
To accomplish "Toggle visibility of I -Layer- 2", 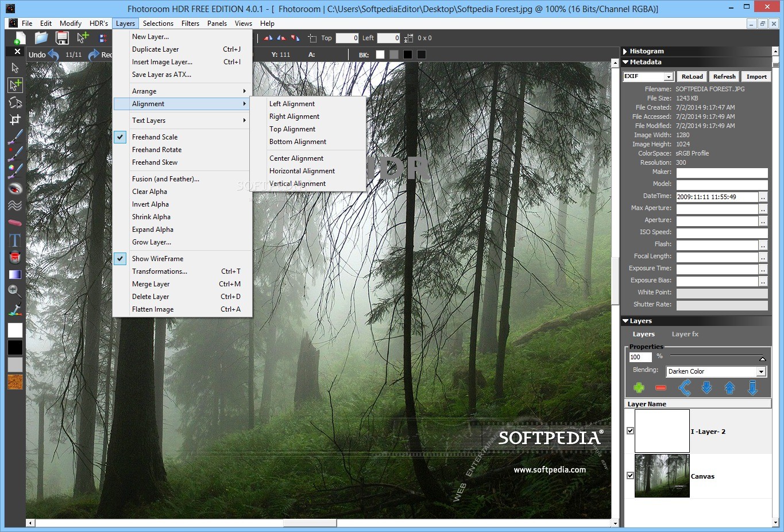I will [x=631, y=431].
